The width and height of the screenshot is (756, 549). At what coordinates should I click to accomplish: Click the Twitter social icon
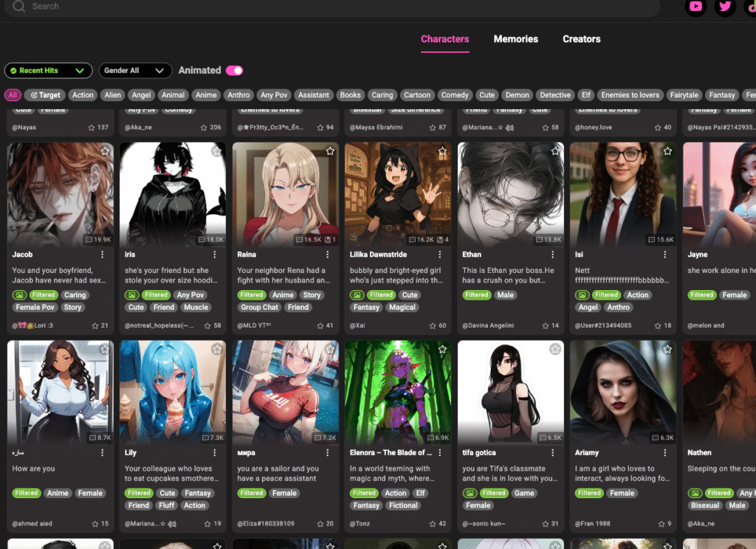[x=725, y=7]
